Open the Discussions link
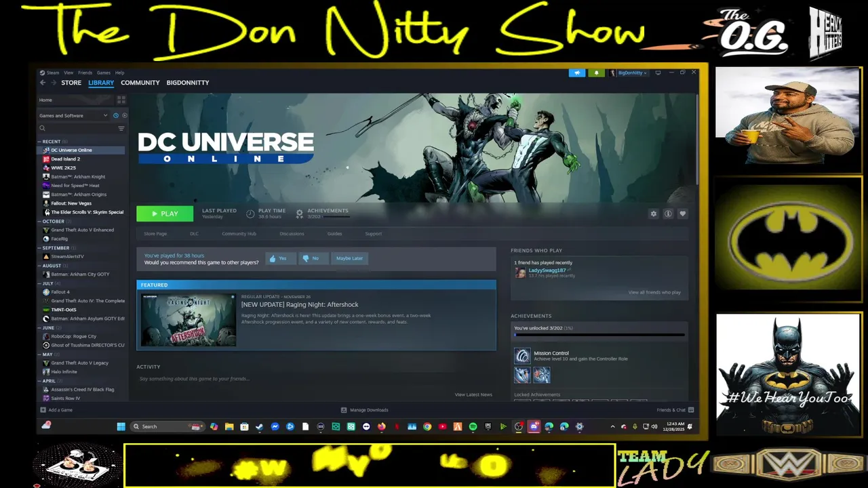The height and width of the screenshot is (488, 868). (x=292, y=234)
